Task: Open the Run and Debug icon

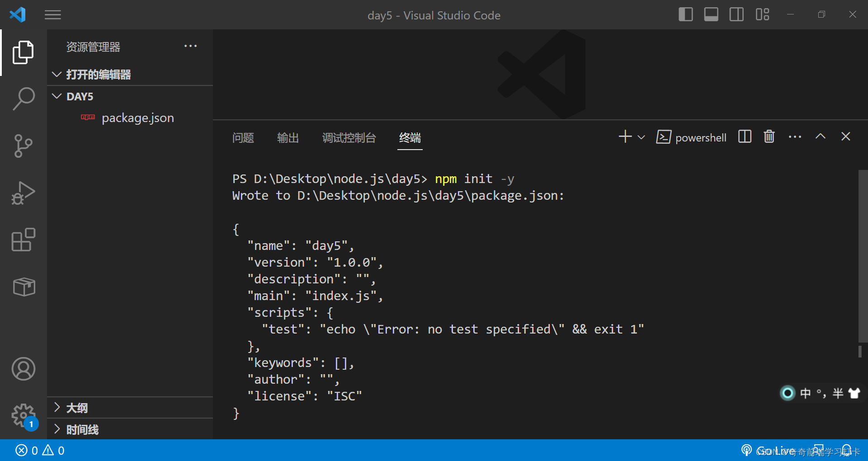Action: tap(23, 193)
